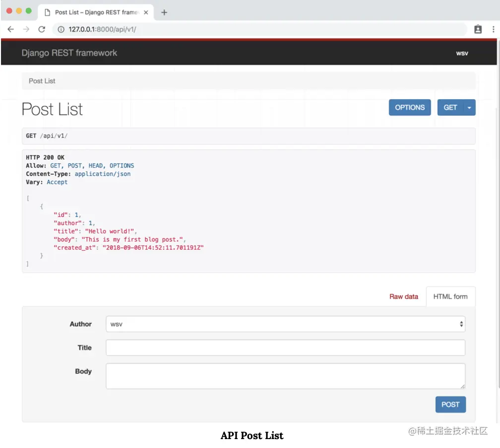
Task: Click the "application/json" content type value
Action: [103, 174]
